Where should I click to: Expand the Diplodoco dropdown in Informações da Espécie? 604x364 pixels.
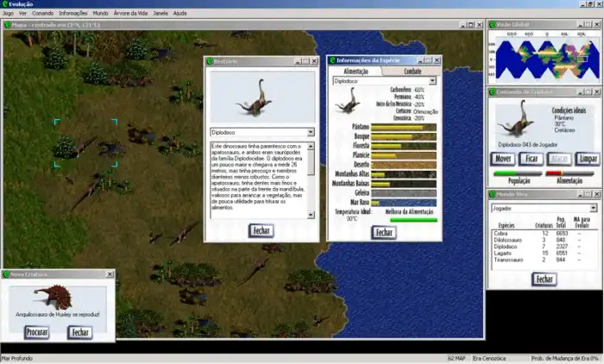point(432,81)
